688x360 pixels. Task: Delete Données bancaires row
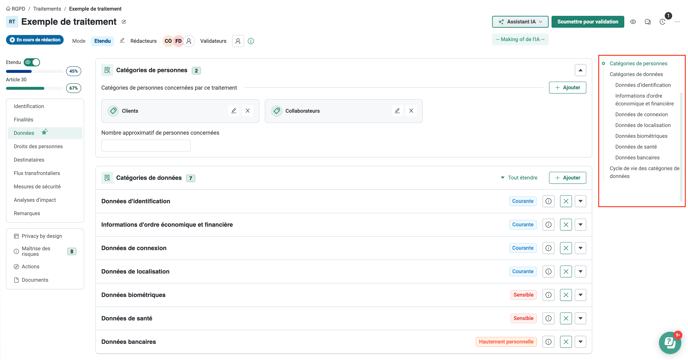[x=566, y=342]
